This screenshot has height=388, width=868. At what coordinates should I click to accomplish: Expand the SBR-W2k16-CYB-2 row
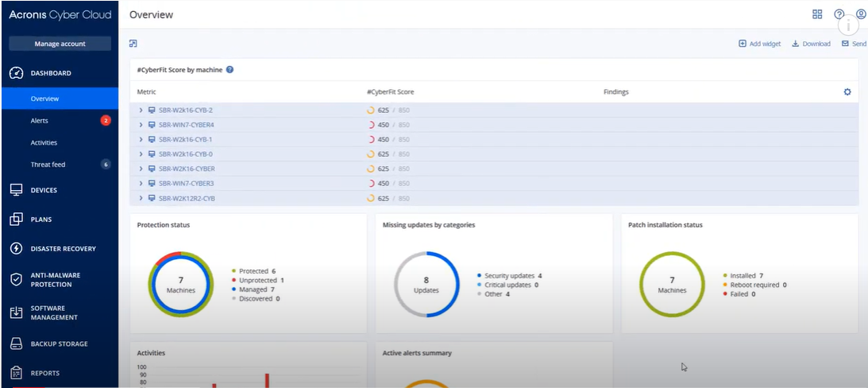click(x=141, y=111)
